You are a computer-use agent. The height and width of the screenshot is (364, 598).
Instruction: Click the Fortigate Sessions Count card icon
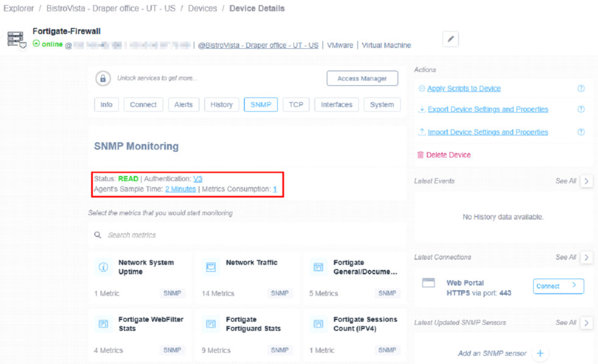pos(319,324)
